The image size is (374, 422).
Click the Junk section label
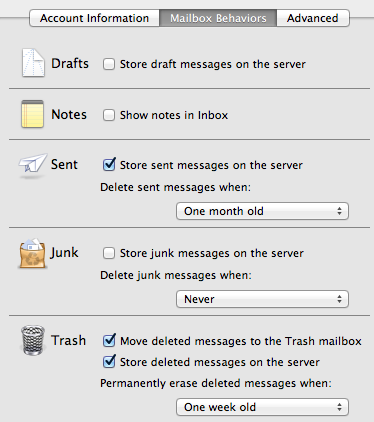(x=64, y=253)
